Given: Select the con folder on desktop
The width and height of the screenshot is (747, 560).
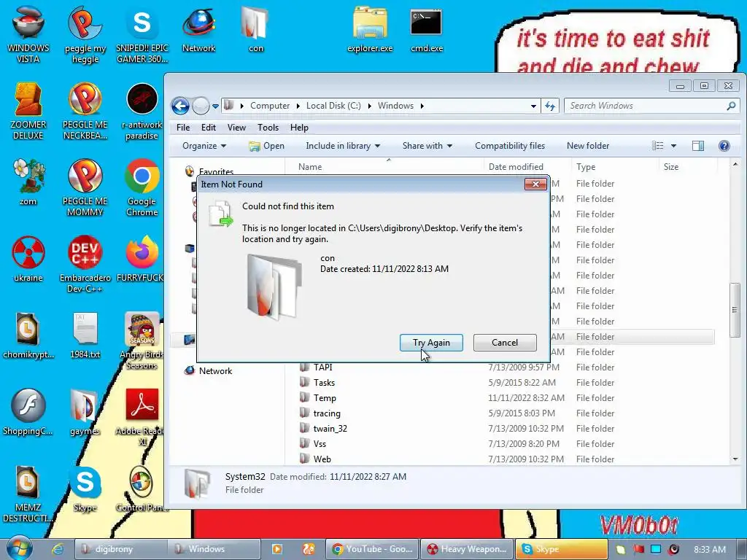Looking at the screenshot, I should [255, 29].
